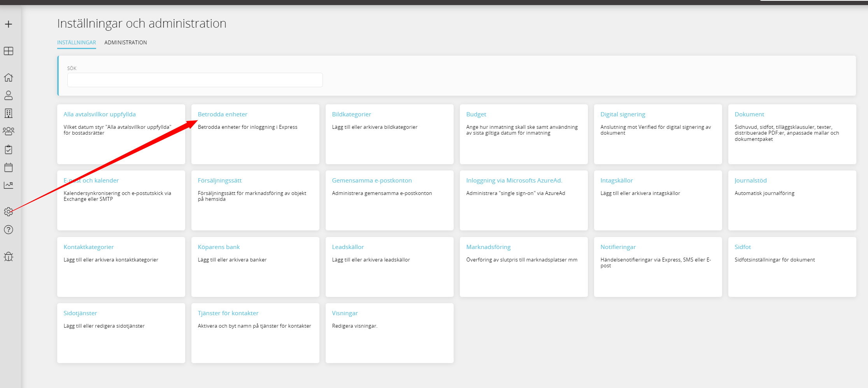Open the person contacts icon
The image size is (868, 388).
pos(9,95)
